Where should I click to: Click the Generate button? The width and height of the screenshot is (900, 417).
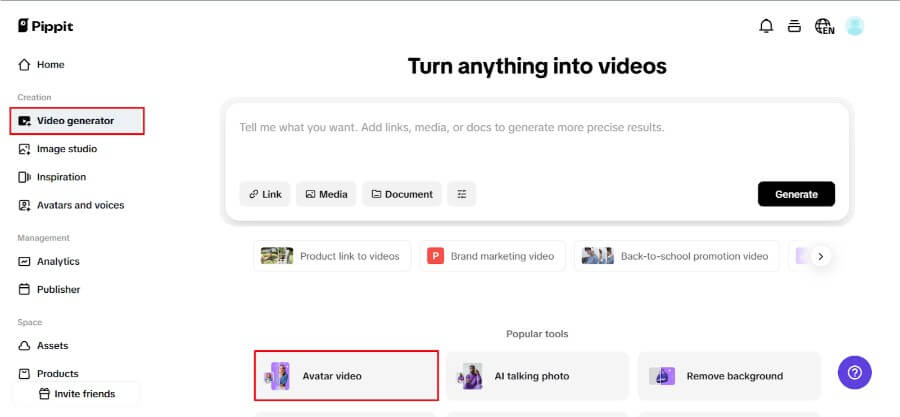796,194
